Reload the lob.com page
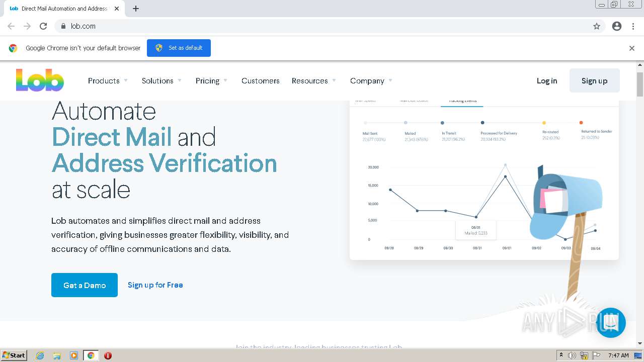Image resolution: width=644 pixels, height=362 pixels. (x=43, y=26)
